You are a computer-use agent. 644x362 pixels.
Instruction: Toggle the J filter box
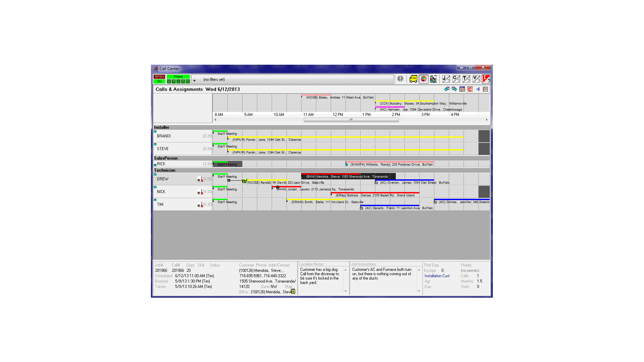pyautogui.click(x=178, y=81)
